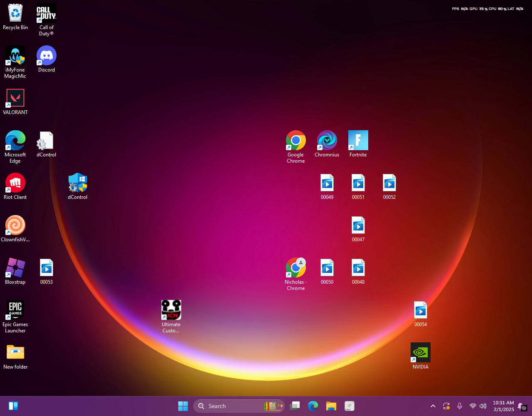Select the Call of Duty shortcut
Image resolution: width=532 pixels, height=416 pixels.
(47, 14)
